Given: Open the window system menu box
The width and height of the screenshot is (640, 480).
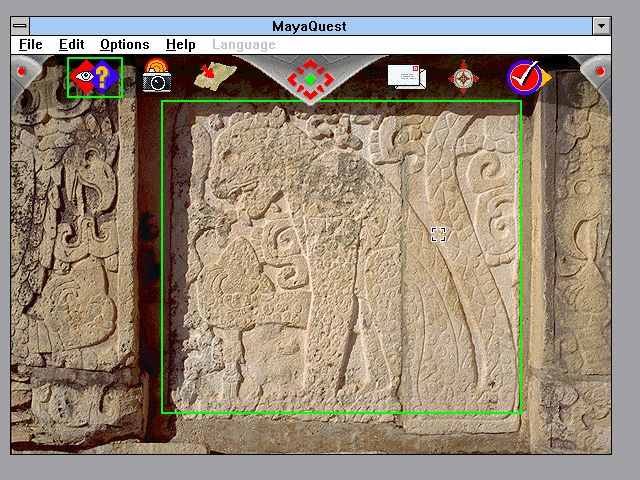Looking at the screenshot, I should tap(20, 26).
